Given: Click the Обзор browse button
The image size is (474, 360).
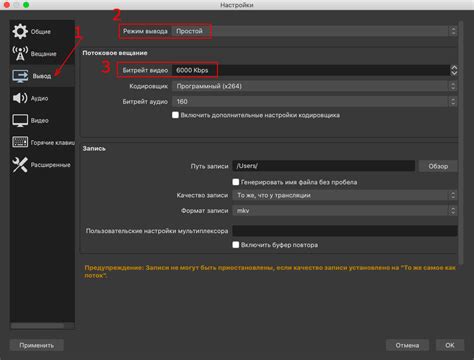Looking at the screenshot, I should [438, 166].
